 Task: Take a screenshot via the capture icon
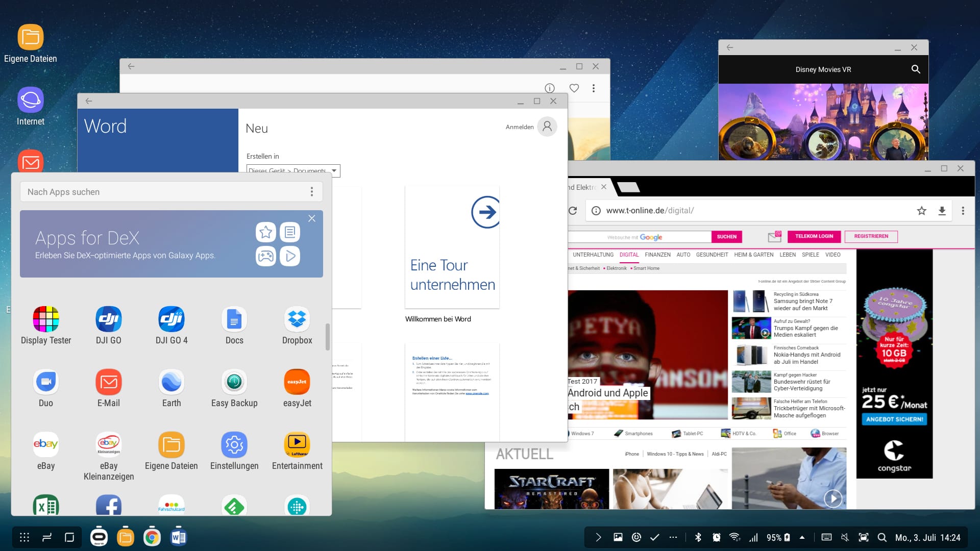pyautogui.click(x=863, y=537)
